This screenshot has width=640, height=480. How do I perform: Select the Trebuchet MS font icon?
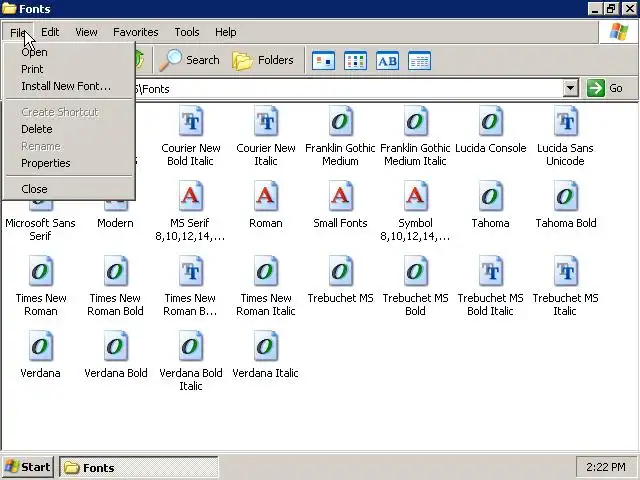(x=340, y=271)
